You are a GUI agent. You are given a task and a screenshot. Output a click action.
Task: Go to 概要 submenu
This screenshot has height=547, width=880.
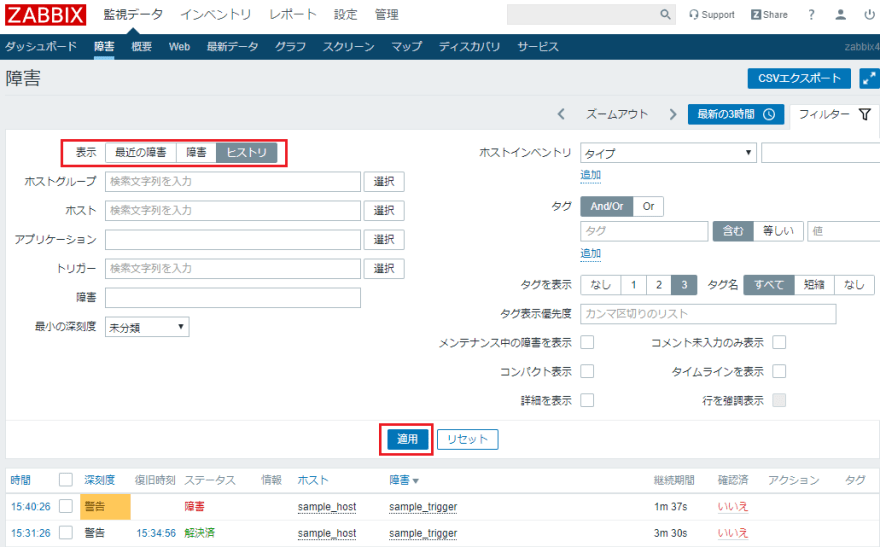(141, 47)
